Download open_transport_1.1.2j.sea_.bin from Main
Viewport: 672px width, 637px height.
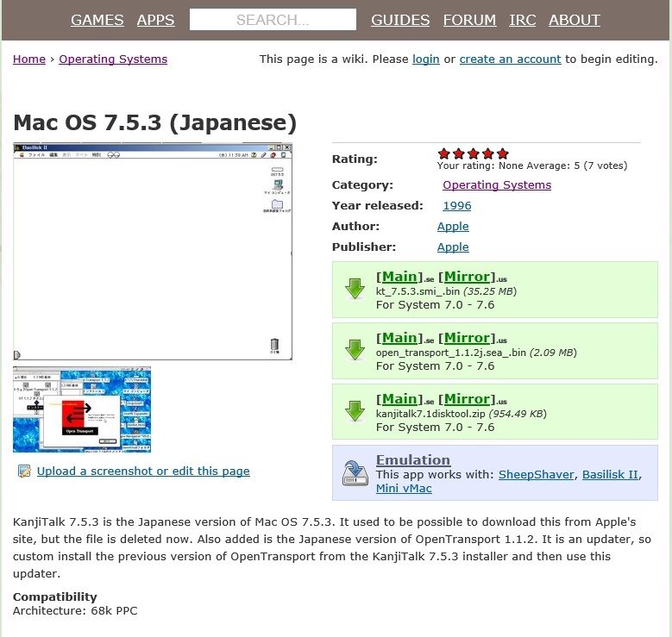[x=399, y=338]
